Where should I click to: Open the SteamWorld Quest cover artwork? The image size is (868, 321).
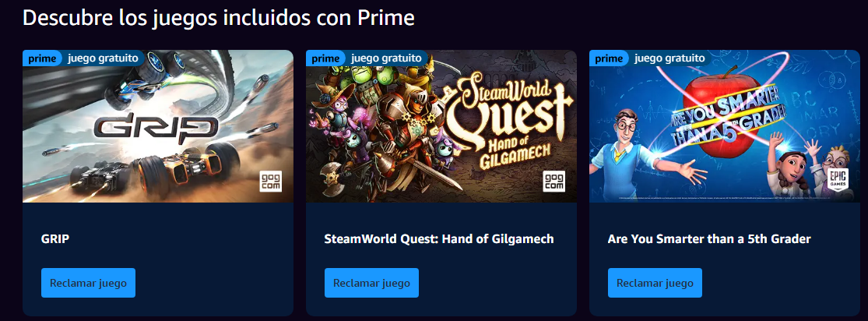pyautogui.click(x=441, y=126)
